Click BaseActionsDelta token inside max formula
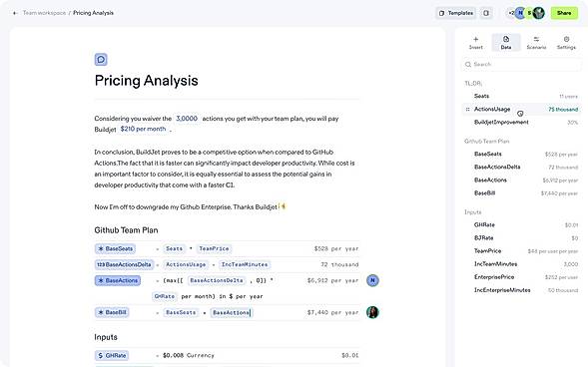 point(217,280)
